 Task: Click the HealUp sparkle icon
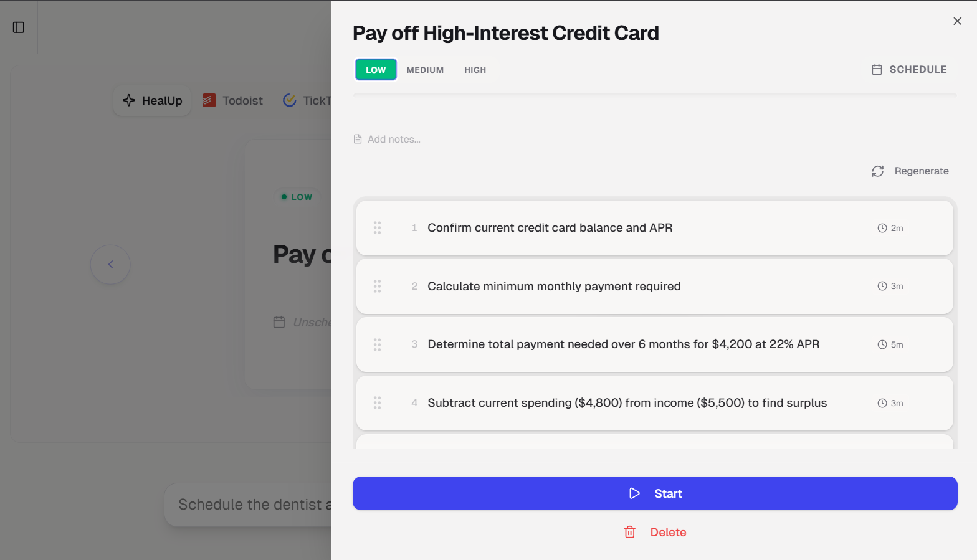[129, 100]
